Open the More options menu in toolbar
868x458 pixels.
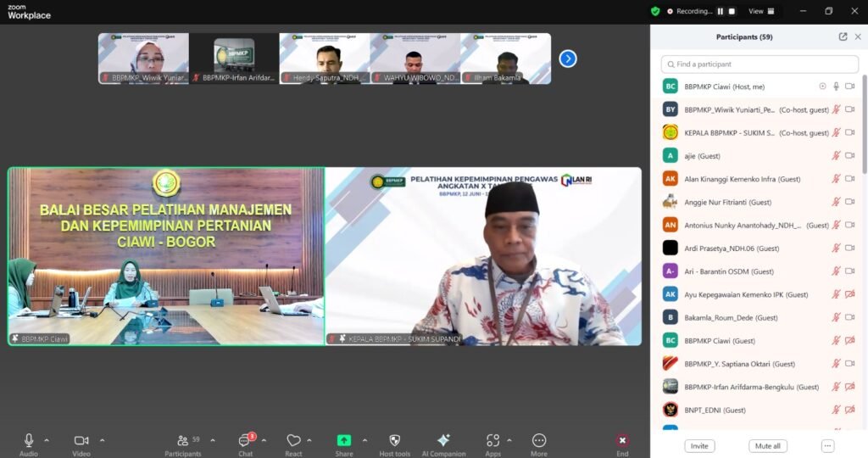coord(539,440)
